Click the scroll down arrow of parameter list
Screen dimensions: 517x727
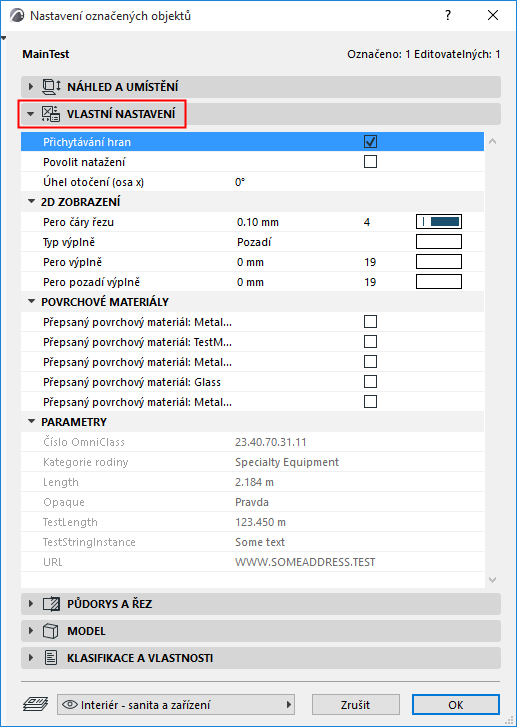tap(492, 580)
